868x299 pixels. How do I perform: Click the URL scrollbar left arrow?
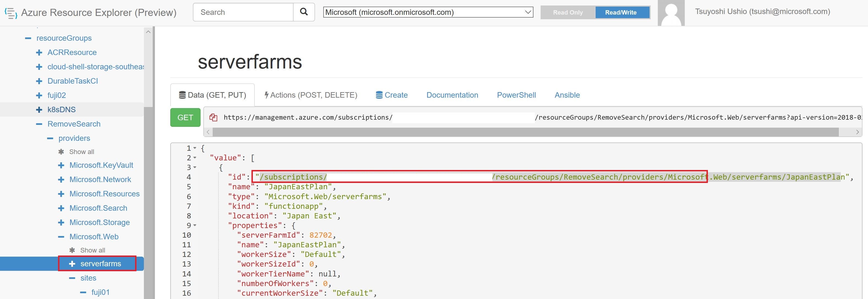tap(208, 132)
